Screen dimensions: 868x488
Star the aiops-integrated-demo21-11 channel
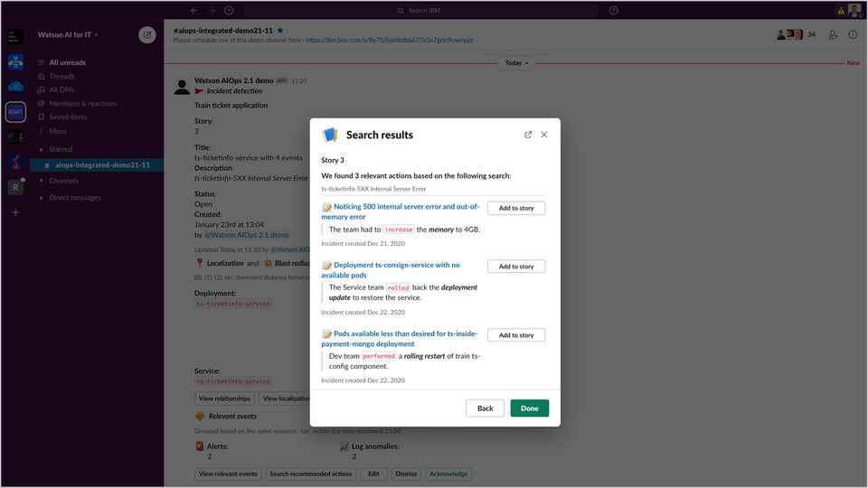[280, 31]
